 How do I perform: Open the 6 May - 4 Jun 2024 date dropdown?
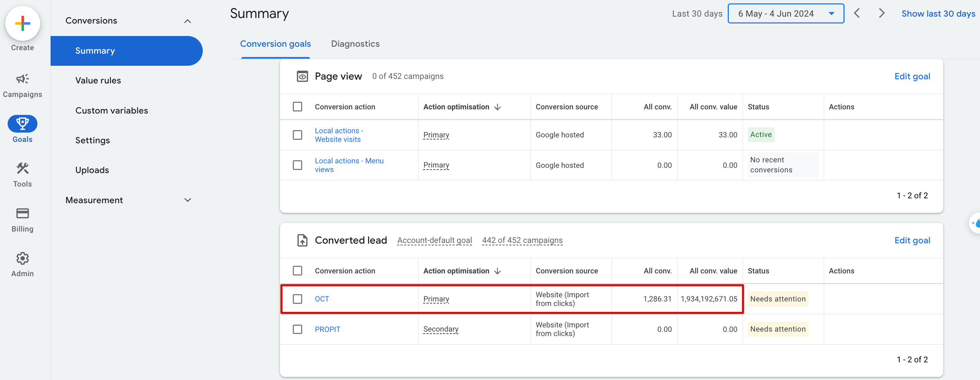click(786, 14)
